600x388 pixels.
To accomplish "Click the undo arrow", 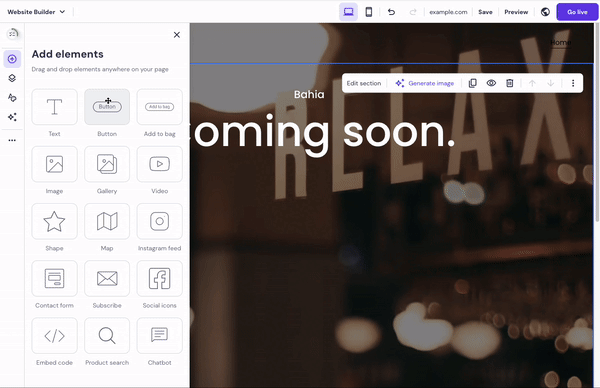I will (391, 12).
